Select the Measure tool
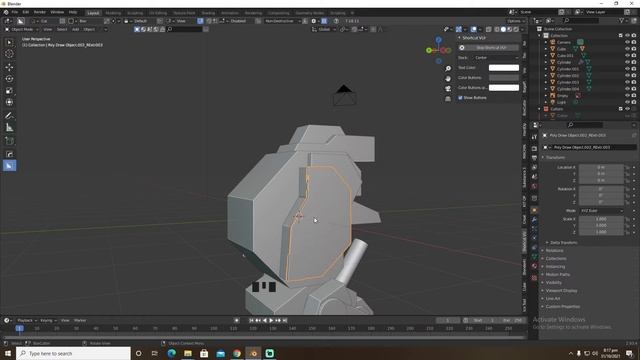Image resolution: width=640 pixels, height=360 pixels. coord(9,128)
